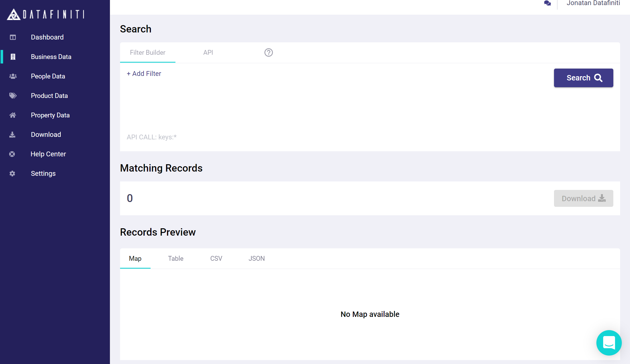Click the People Data group icon
The width and height of the screenshot is (630, 364).
coord(13,76)
